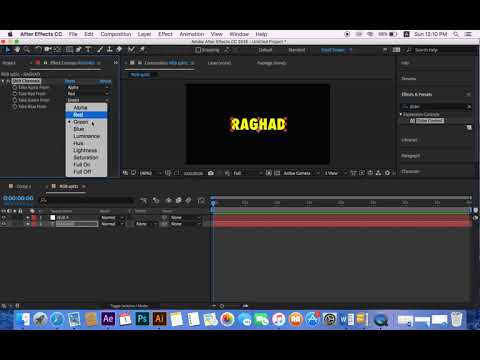Click the viewer flowchart icon
480x360 pixels.
[378, 173]
